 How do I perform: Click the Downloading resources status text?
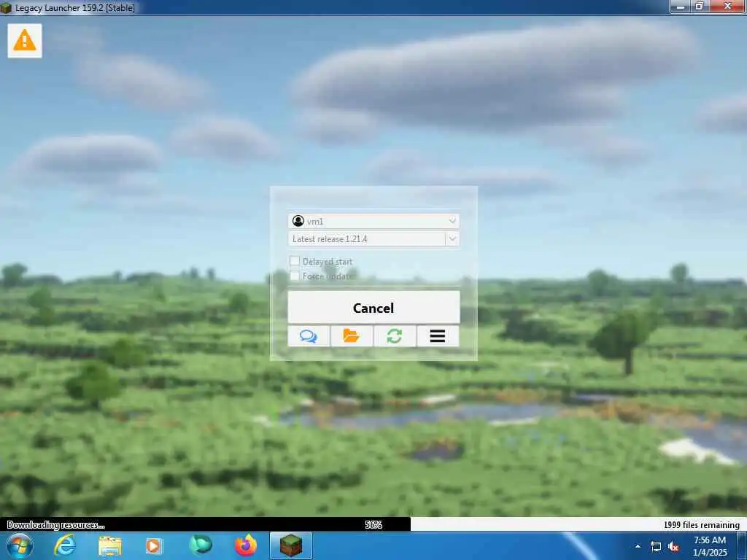[x=55, y=525]
